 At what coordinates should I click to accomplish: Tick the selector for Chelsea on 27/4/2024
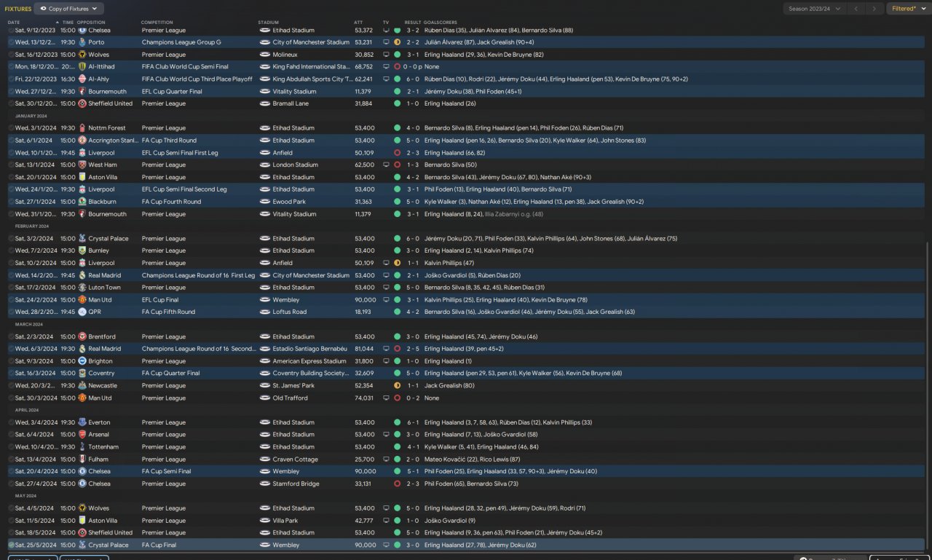[x=11, y=484]
